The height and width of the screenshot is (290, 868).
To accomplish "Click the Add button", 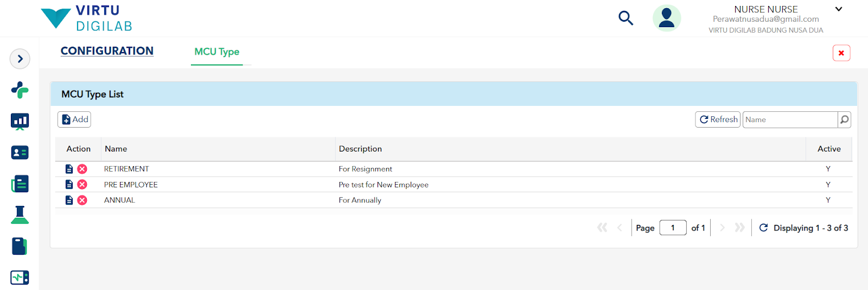I will (x=74, y=119).
